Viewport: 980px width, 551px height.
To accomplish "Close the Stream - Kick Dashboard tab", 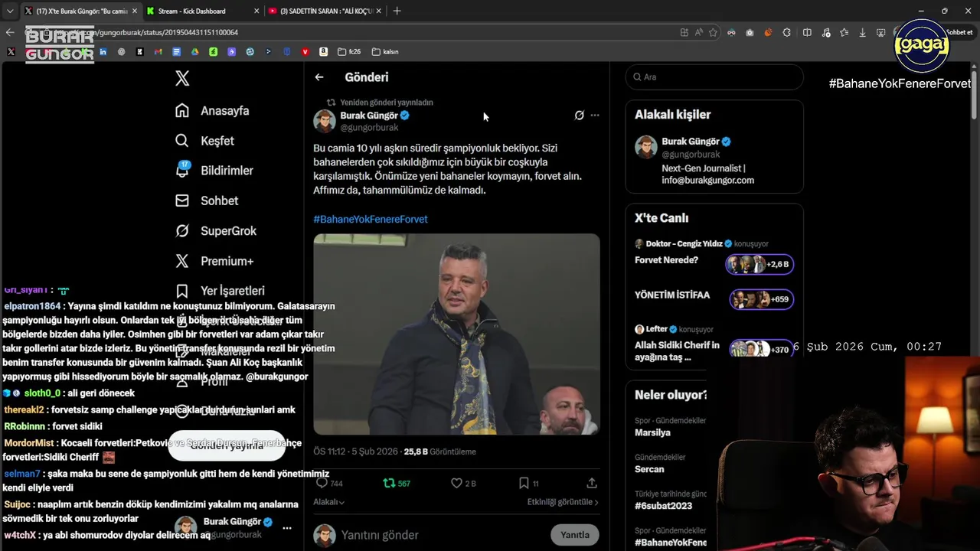I will (x=256, y=11).
